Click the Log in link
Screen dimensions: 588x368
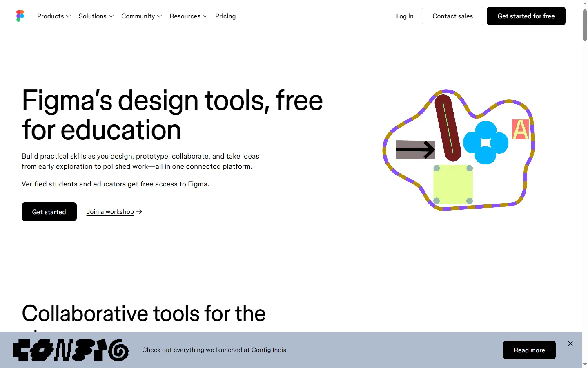click(x=405, y=16)
